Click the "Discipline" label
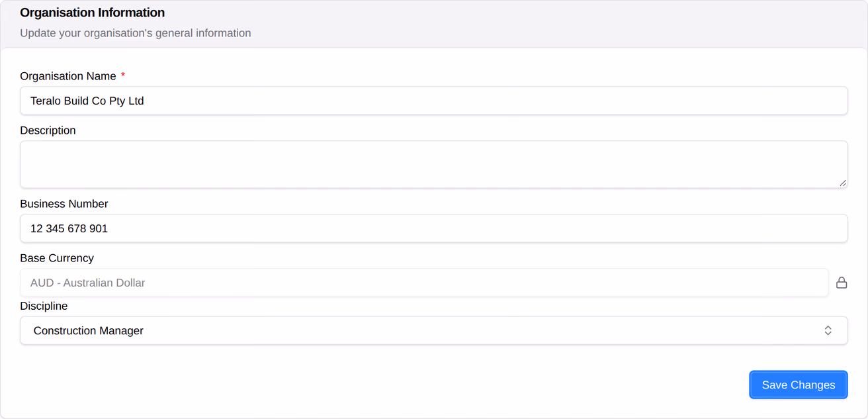The height and width of the screenshot is (419, 868). click(44, 306)
